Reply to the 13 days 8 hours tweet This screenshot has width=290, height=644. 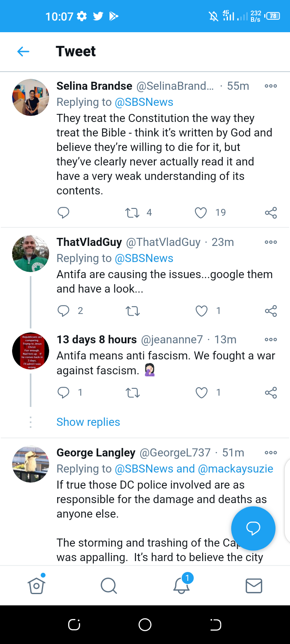[63, 392]
